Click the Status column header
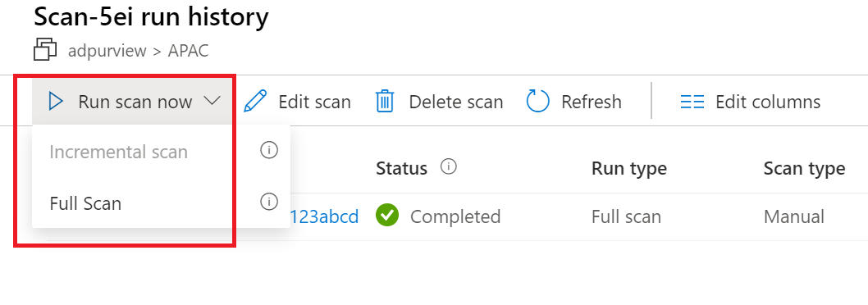The image size is (868, 305). [x=401, y=169]
